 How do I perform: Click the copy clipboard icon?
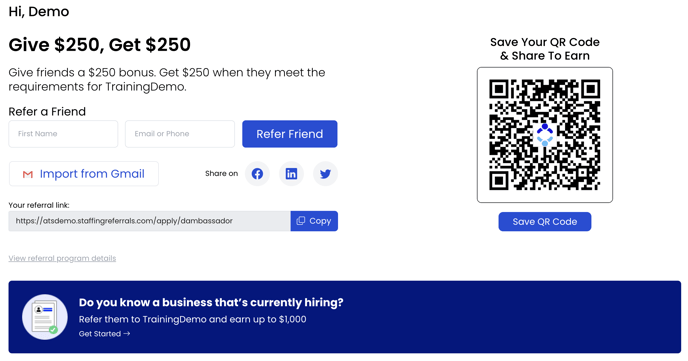(301, 221)
